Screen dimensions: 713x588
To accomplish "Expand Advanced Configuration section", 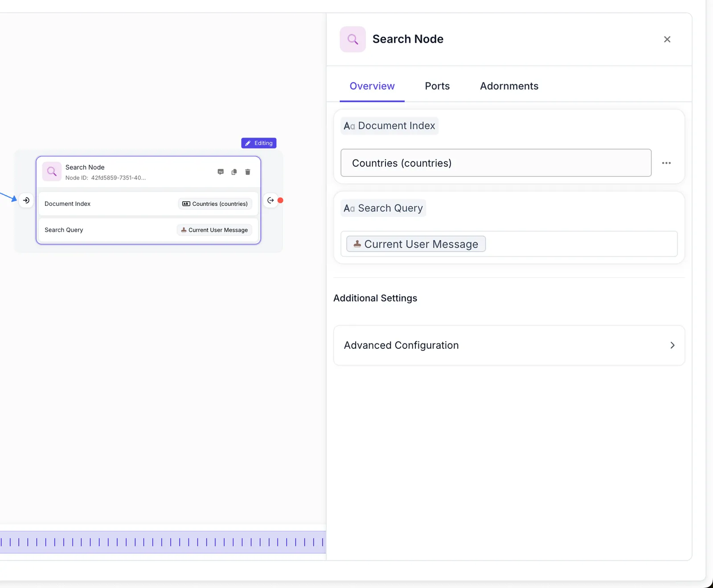I will (x=509, y=345).
